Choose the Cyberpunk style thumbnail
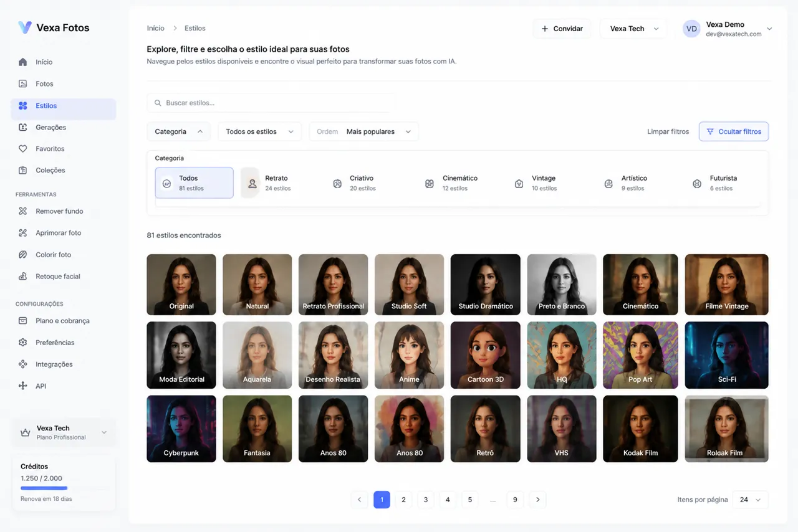The image size is (798, 532). (x=181, y=429)
